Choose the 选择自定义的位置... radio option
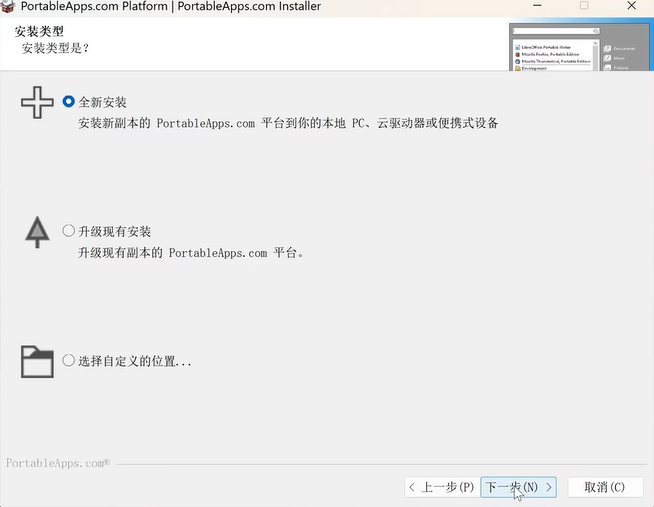 pos(68,360)
